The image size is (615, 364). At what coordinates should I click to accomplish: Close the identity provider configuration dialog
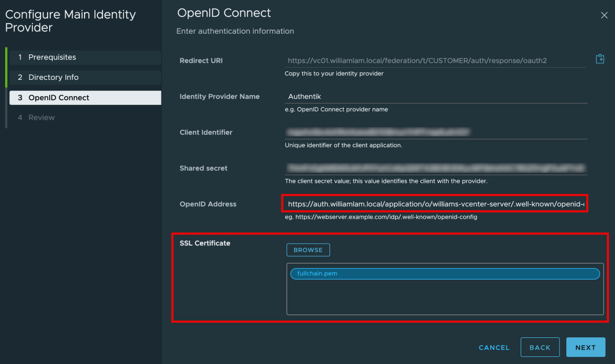[x=604, y=15]
